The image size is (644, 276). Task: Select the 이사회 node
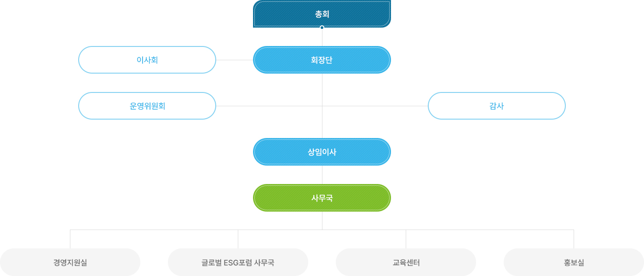coord(147,60)
